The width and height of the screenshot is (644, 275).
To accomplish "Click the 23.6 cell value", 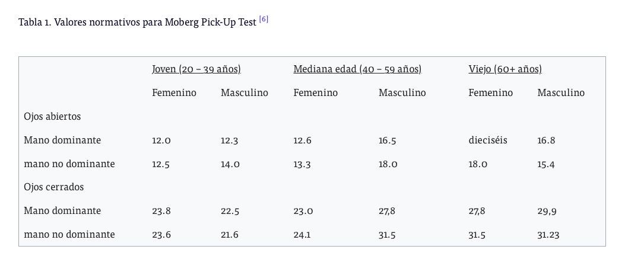I will [161, 235].
